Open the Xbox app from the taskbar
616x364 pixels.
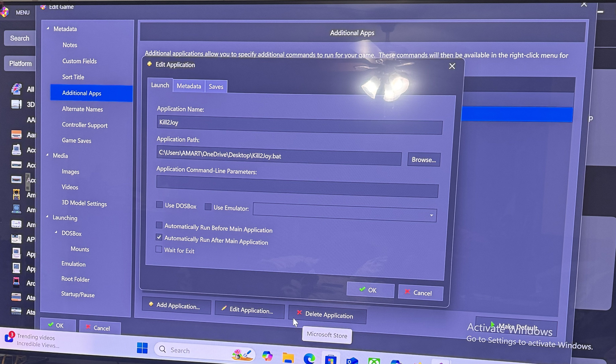tap(374, 361)
